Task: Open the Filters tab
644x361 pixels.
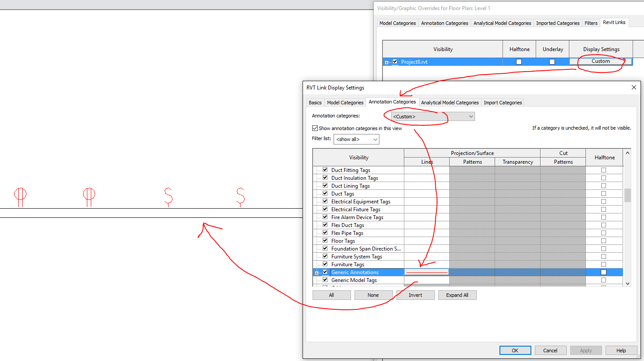Action: pyautogui.click(x=591, y=23)
